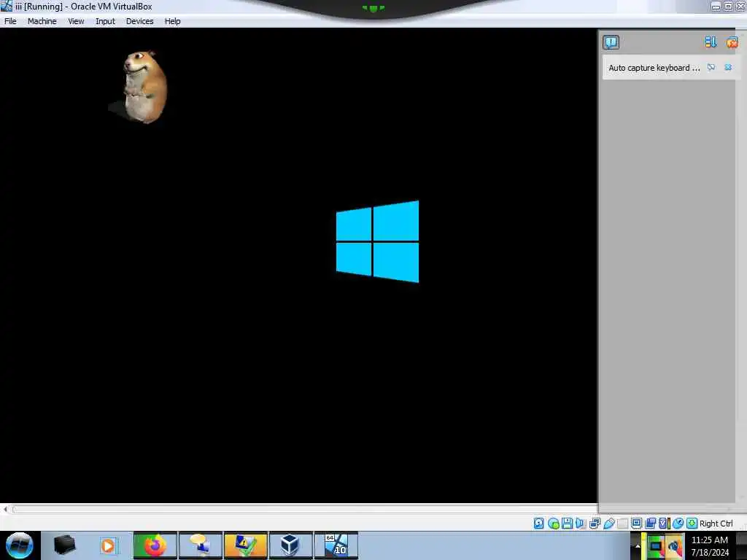Click the horizontal scrollbar left arrow
The width and height of the screenshot is (747, 560).
[5, 509]
